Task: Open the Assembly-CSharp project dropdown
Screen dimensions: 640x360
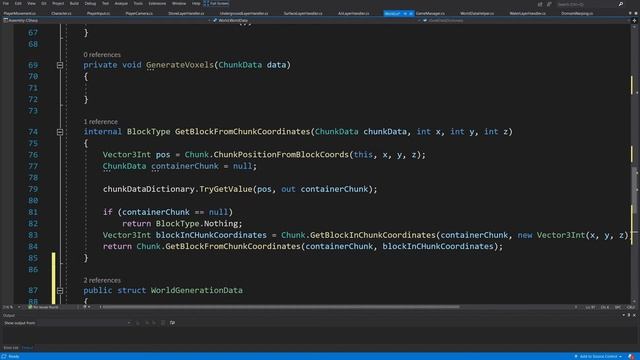Action: (x=106, y=20)
